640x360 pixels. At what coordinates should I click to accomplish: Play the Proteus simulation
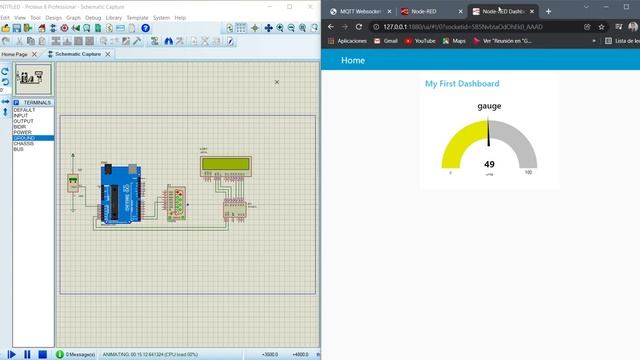[12, 354]
